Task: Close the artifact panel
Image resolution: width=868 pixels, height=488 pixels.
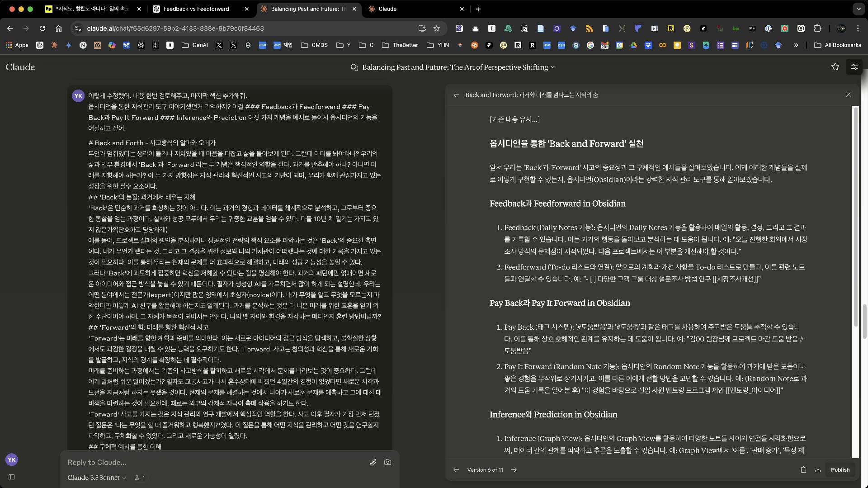Action: (x=848, y=95)
